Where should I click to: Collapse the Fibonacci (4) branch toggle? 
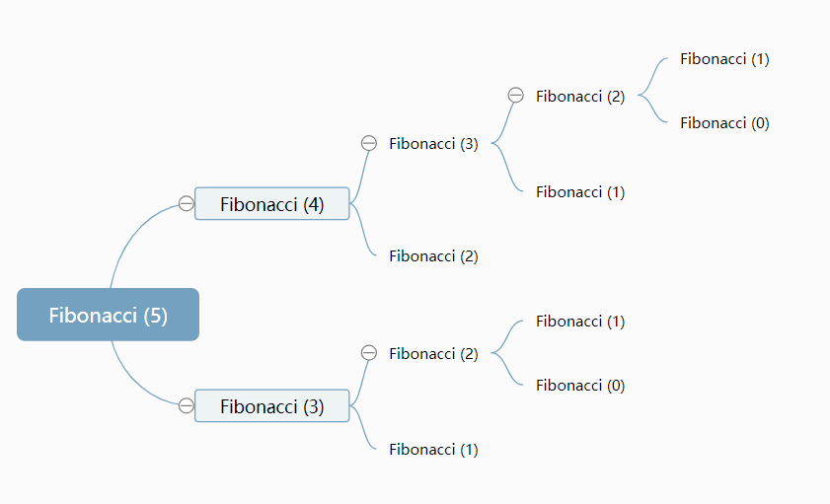pyautogui.click(x=187, y=203)
